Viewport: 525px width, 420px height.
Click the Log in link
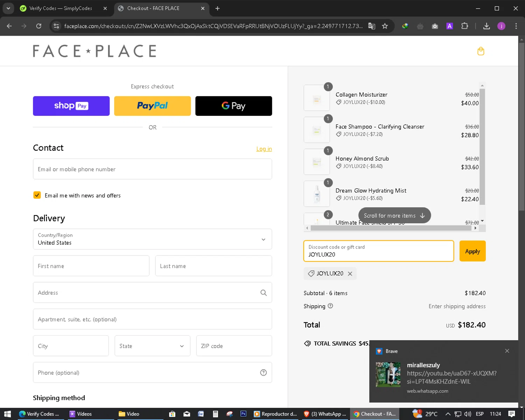pyautogui.click(x=264, y=149)
